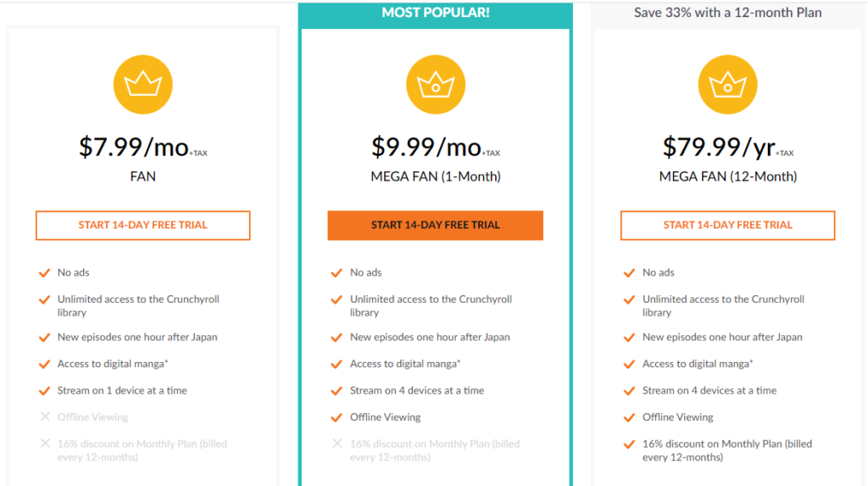Click the MEGA FAN (1-Month) plan title

[x=436, y=177]
